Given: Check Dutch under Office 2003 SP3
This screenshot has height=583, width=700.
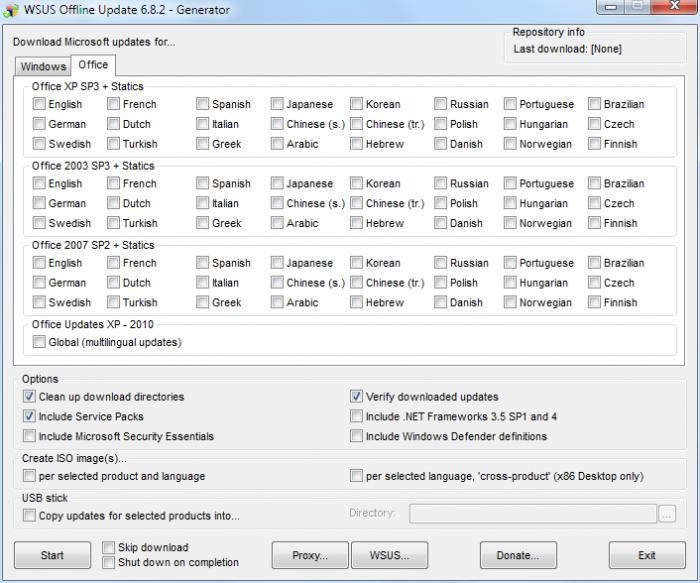Looking at the screenshot, I should coord(114,203).
